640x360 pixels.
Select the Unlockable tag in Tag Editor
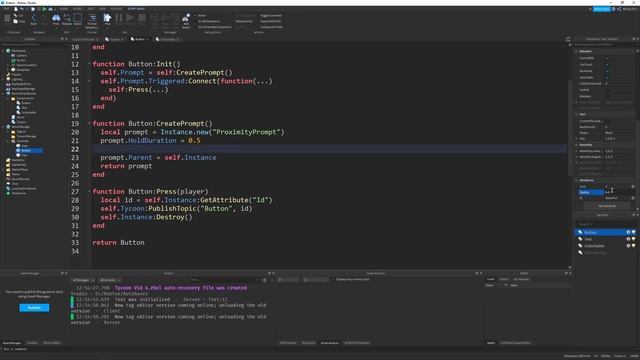point(605,246)
